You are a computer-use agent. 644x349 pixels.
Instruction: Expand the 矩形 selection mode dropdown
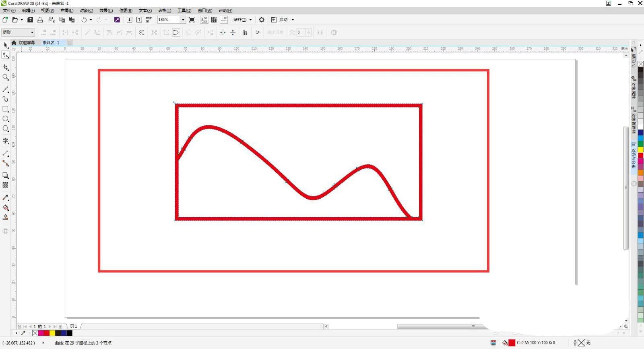[19, 32]
